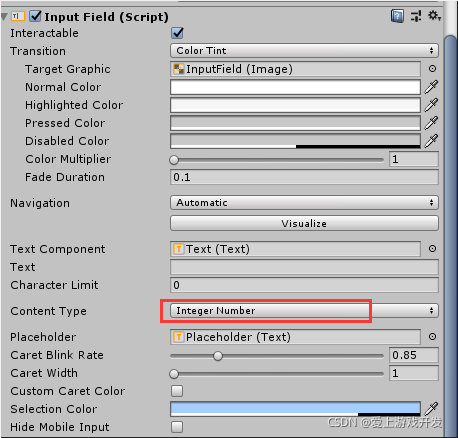Click the Color Multiplier value field

414,159
